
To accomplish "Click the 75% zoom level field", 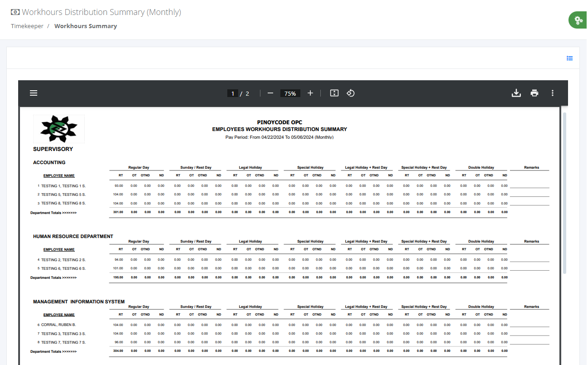I will click(290, 93).
